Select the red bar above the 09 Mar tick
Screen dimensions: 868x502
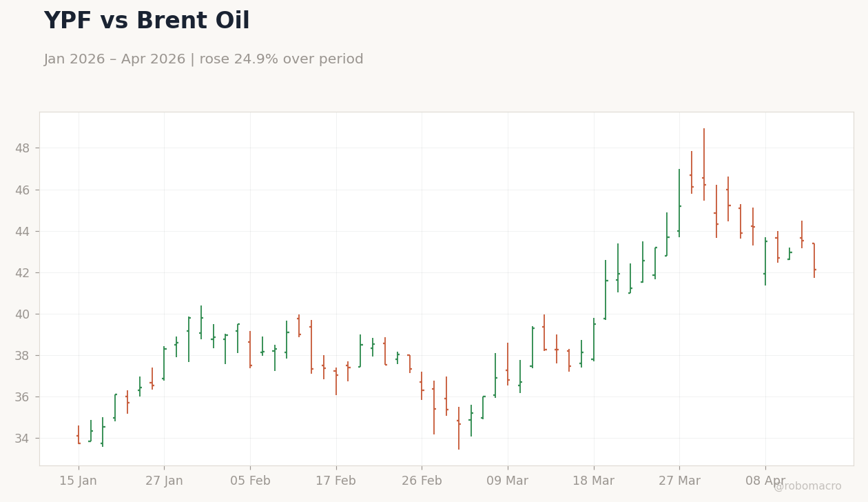click(x=508, y=364)
